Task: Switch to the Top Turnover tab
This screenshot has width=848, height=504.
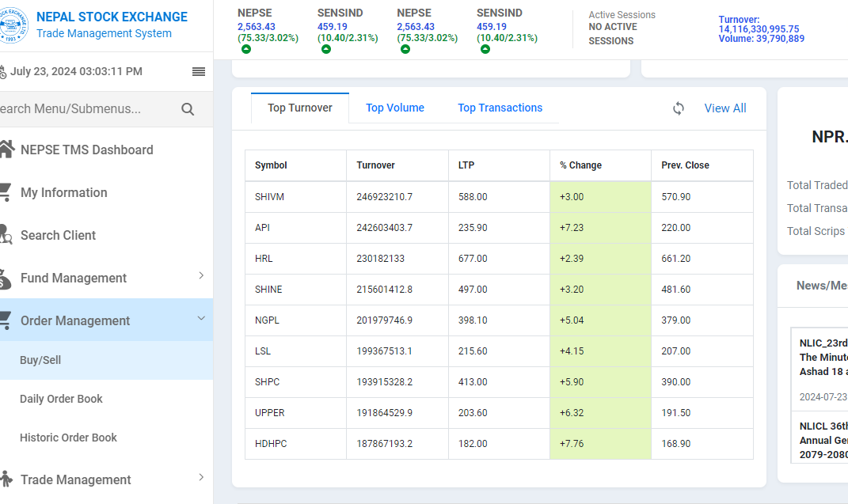Action: point(300,108)
